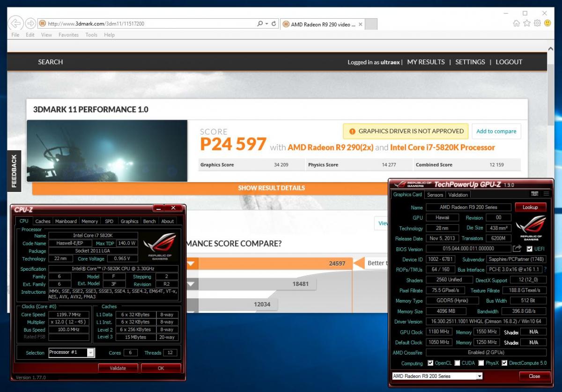Open a new blank browser tab
The height and width of the screenshot is (392, 562).
point(371,24)
